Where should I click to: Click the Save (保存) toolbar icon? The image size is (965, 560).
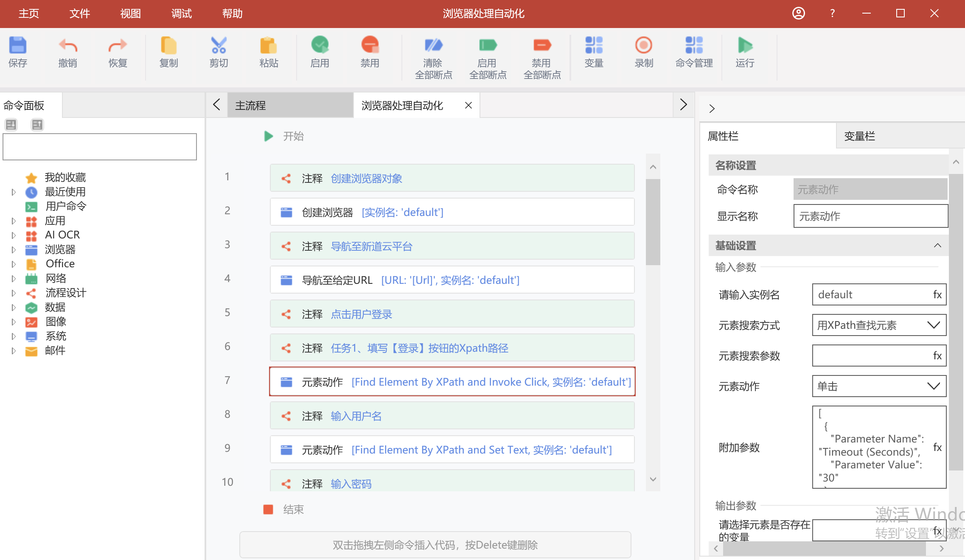point(18,46)
